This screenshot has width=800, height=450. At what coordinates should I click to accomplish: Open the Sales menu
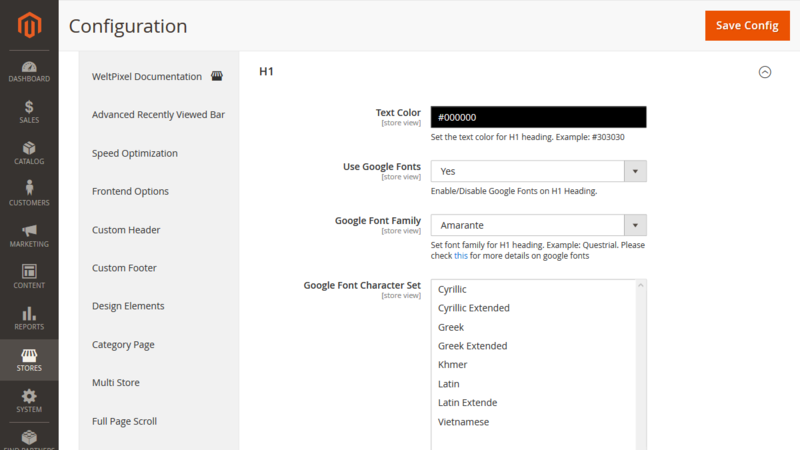(x=29, y=112)
